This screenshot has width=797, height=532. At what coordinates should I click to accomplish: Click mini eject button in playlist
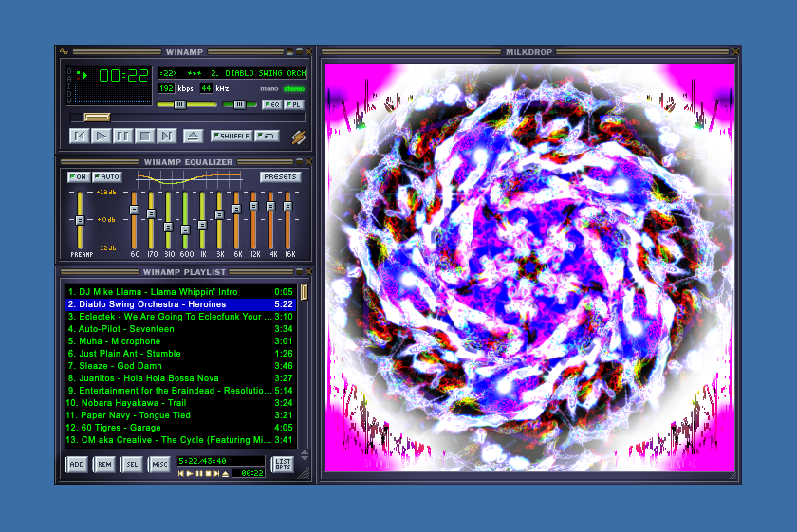point(225,473)
